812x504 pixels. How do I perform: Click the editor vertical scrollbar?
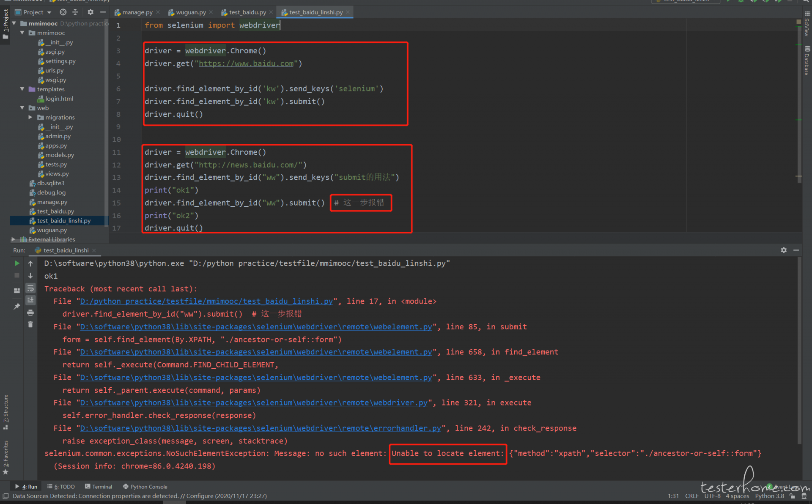point(799,104)
